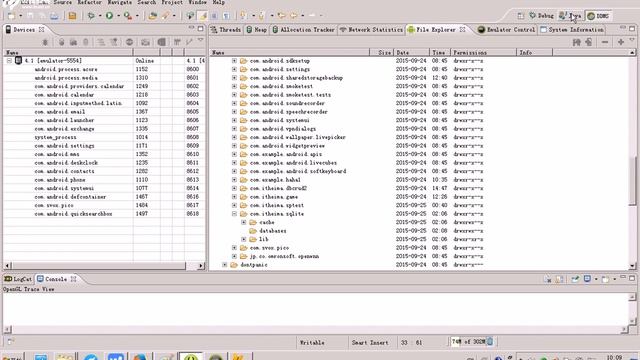Click the Dump HPROF file icon
The width and height of the screenshot is (640, 360).
(x=73, y=42)
